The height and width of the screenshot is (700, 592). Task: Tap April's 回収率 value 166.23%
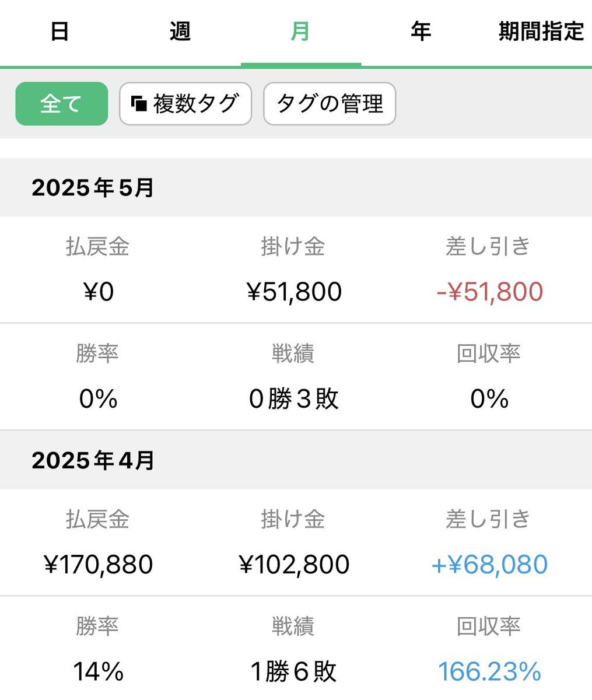click(x=489, y=671)
